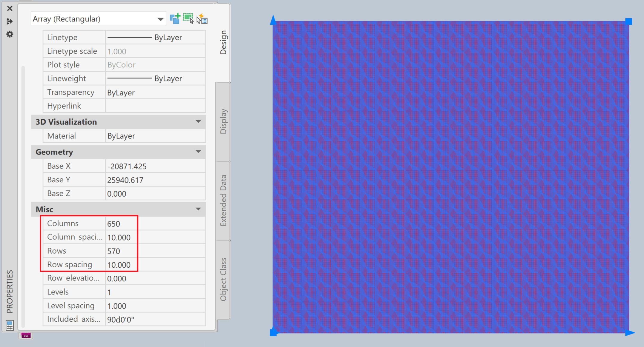
Task: Click the Toggle PICKADD icon
Action: pos(175,19)
